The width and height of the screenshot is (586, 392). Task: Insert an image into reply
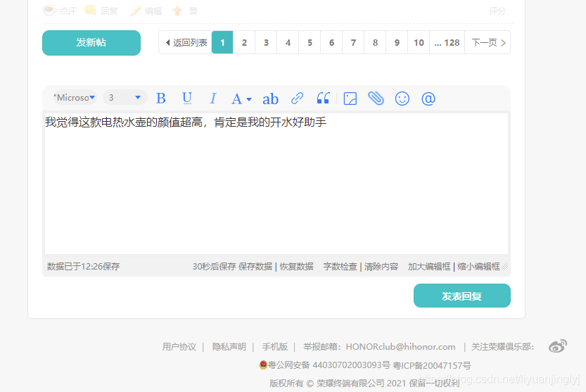[350, 99]
